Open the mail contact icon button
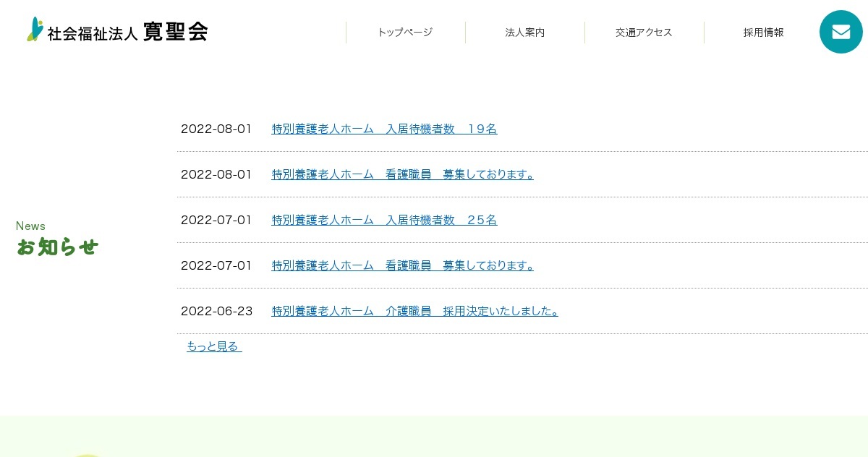This screenshot has width=868, height=457. pyautogui.click(x=841, y=32)
